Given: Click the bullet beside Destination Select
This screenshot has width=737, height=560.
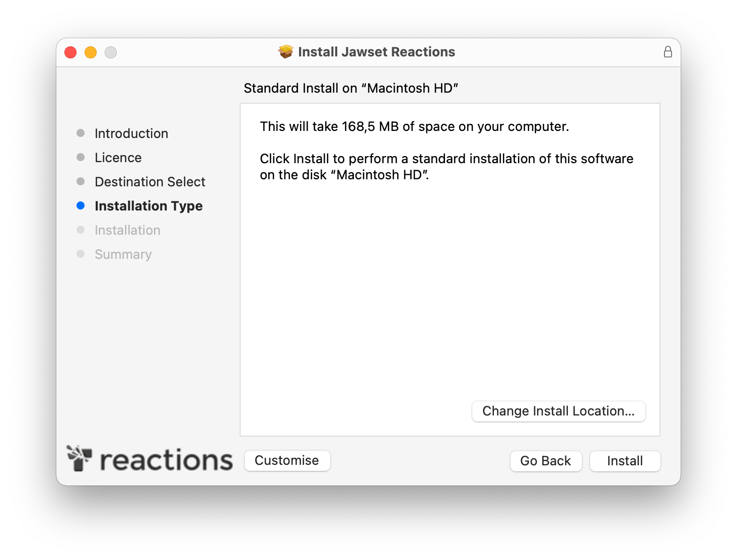Looking at the screenshot, I should (x=81, y=181).
